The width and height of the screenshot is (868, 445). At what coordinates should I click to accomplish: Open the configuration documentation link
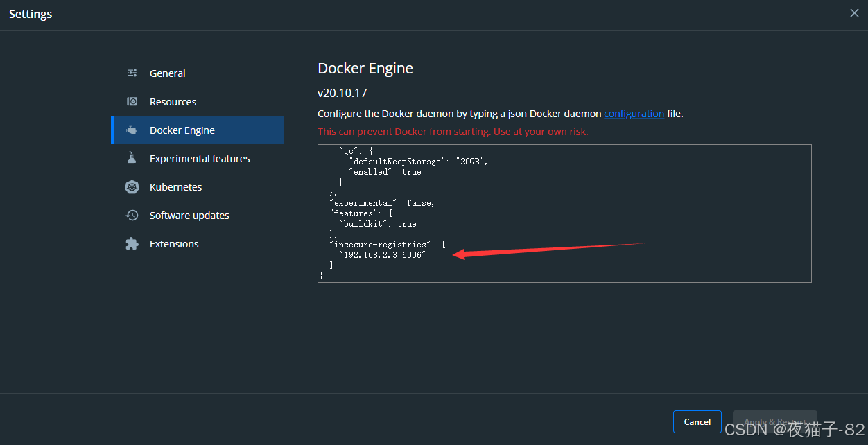634,113
